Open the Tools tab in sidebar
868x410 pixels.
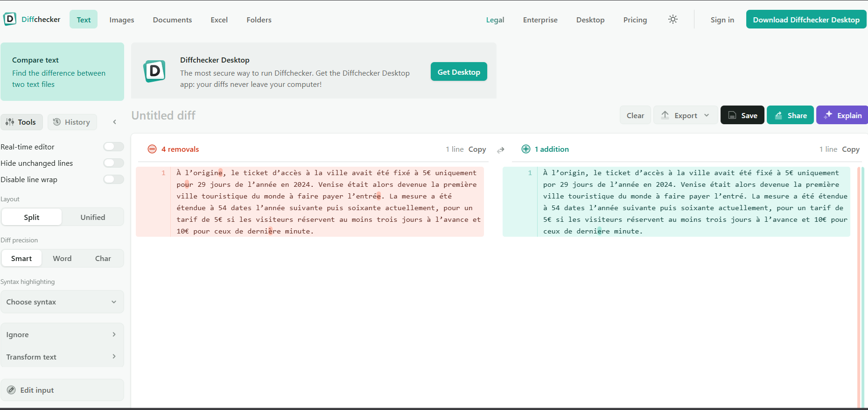21,122
